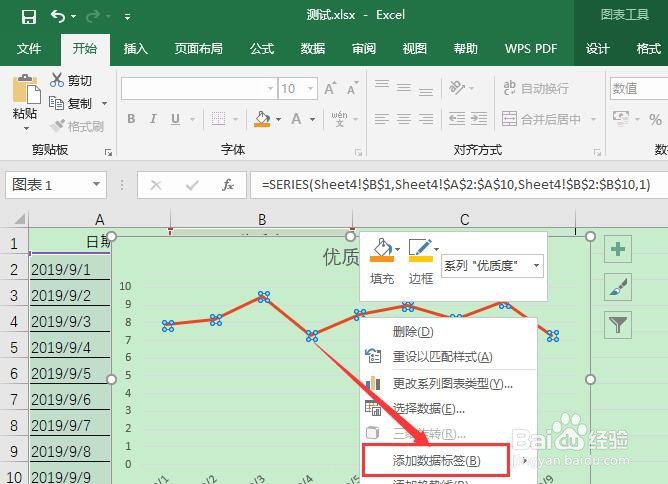Click the cell borders icon

218,119
